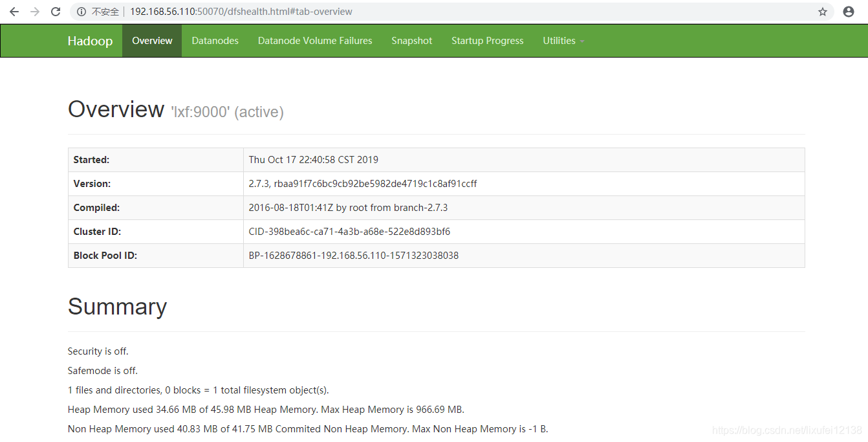Go back with the browser back arrow

pyautogui.click(x=14, y=12)
